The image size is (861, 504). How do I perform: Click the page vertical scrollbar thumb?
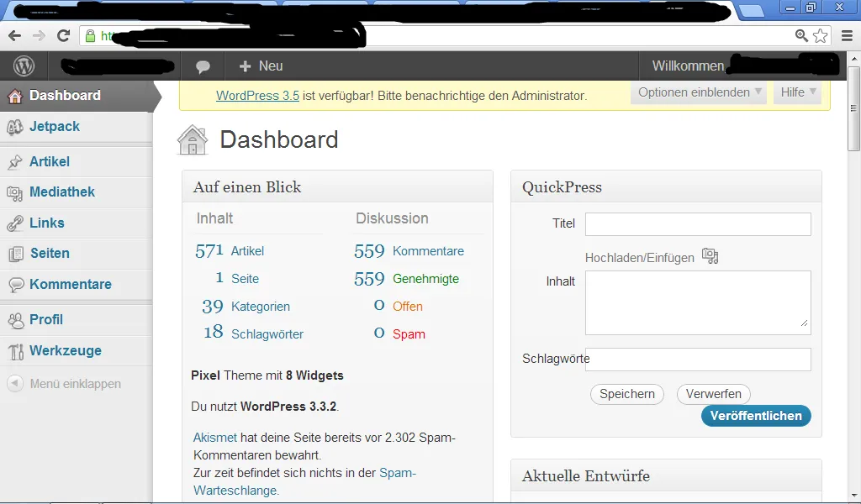coord(853,108)
